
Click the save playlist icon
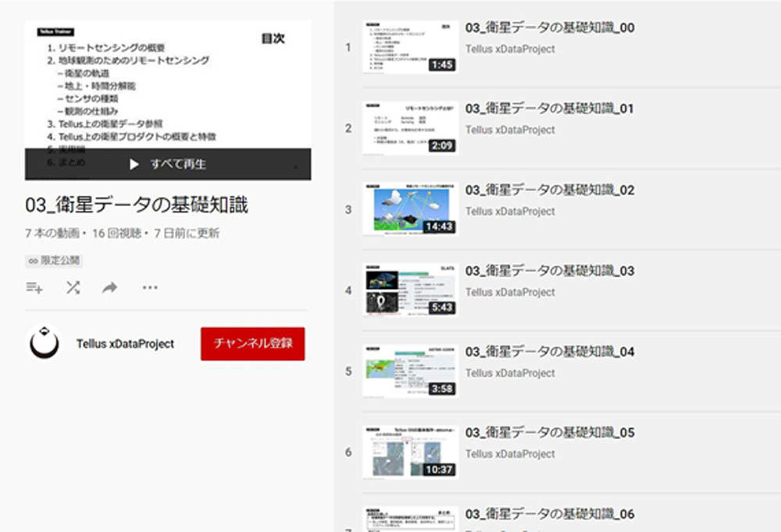[34, 287]
